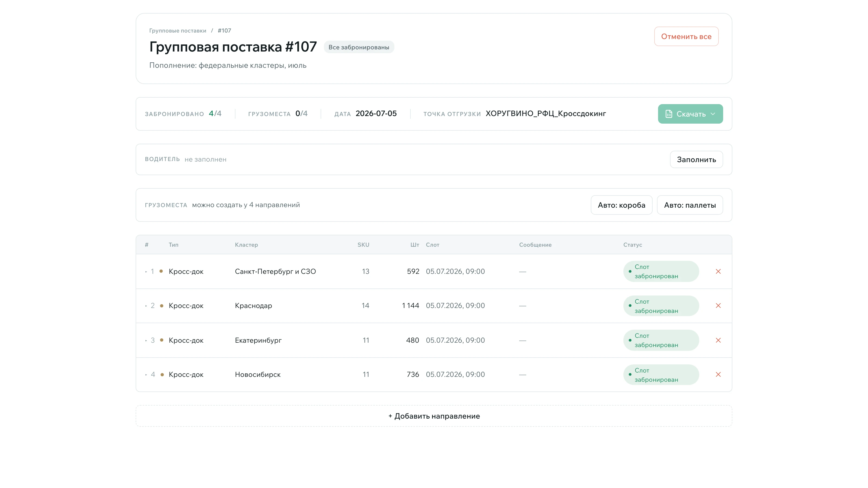Click Кросс-док type in Новосибирск row

coord(186,374)
